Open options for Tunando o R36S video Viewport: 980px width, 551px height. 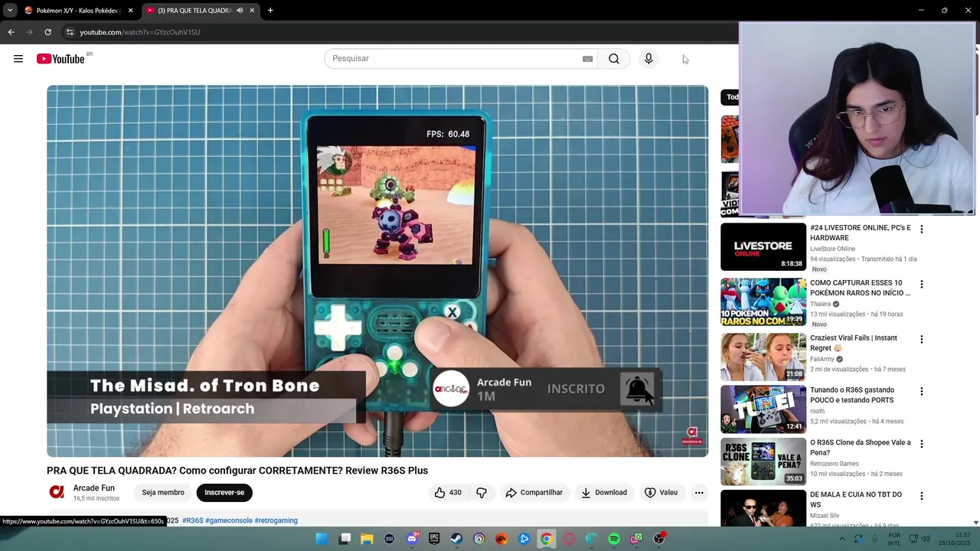pyautogui.click(x=922, y=391)
